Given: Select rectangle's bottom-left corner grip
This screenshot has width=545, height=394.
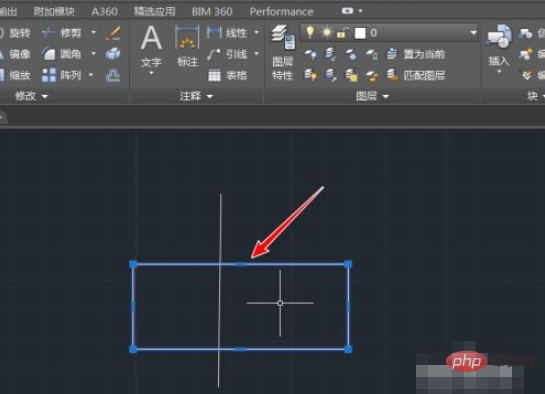Looking at the screenshot, I should point(133,349).
